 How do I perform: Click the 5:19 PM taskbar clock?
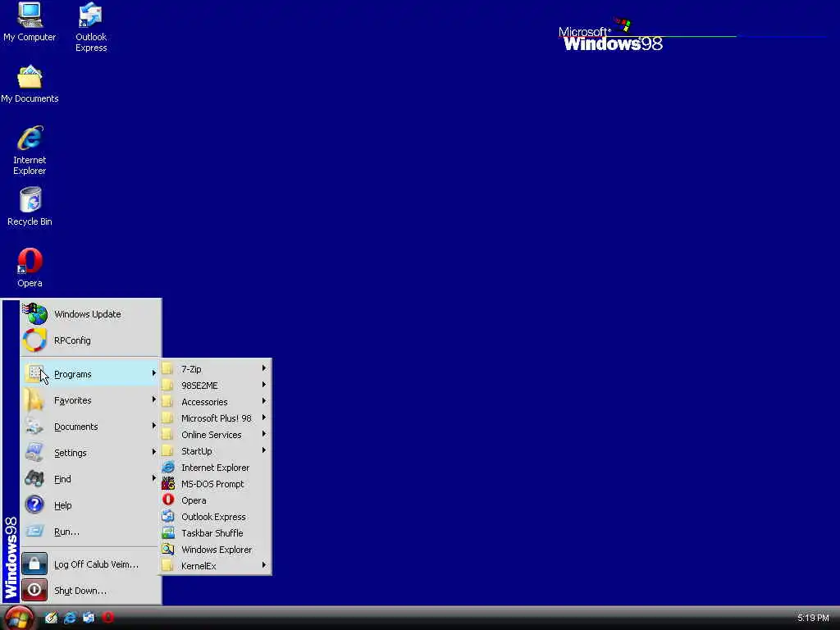[x=813, y=618]
